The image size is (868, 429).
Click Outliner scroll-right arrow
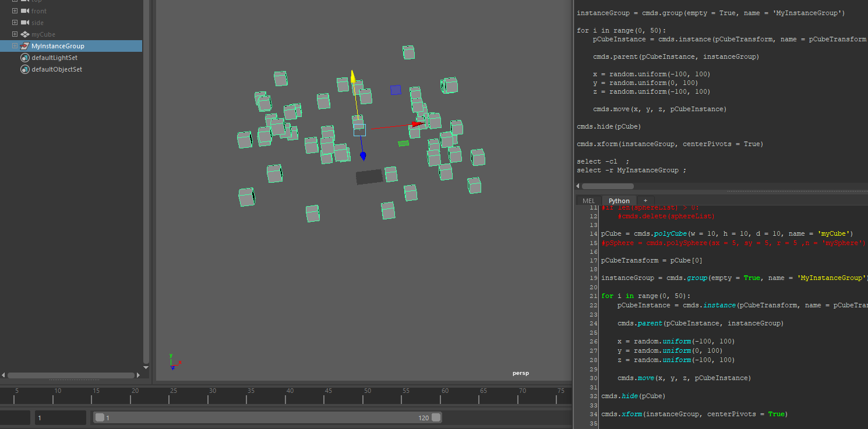[x=139, y=375]
